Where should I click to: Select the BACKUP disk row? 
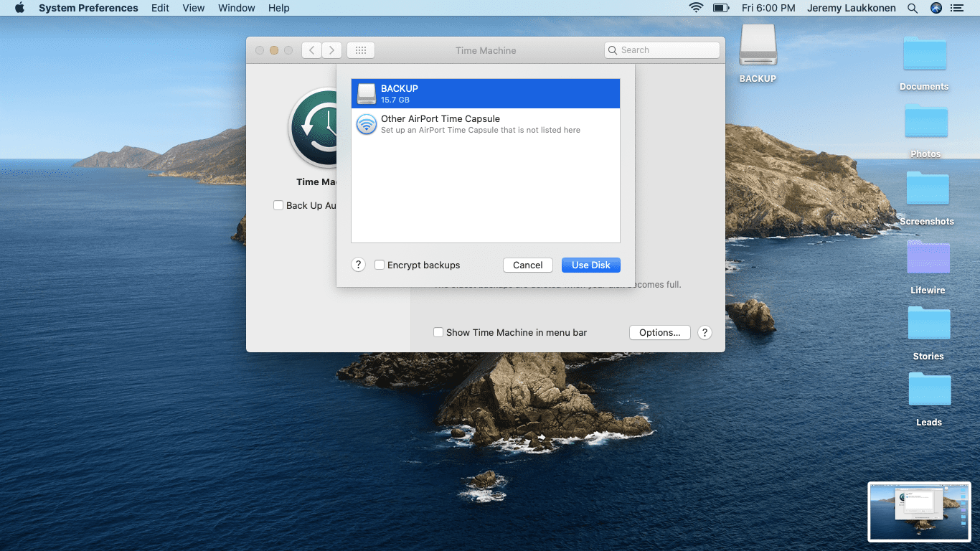(486, 93)
